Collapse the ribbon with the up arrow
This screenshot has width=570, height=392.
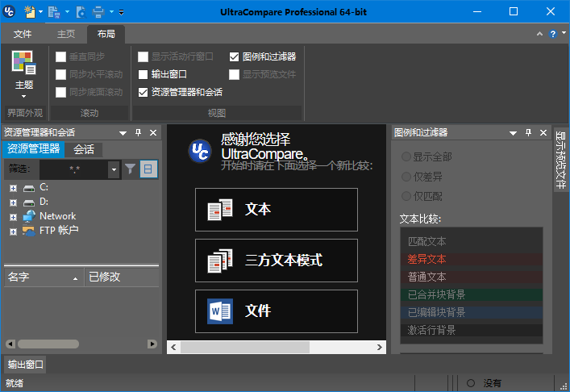(539, 33)
